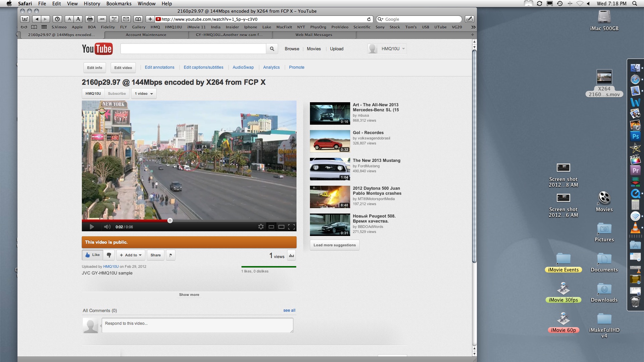This screenshot has height=362, width=644.
Task: Click the YouTube search input field
Action: pyautogui.click(x=193, y=49)
